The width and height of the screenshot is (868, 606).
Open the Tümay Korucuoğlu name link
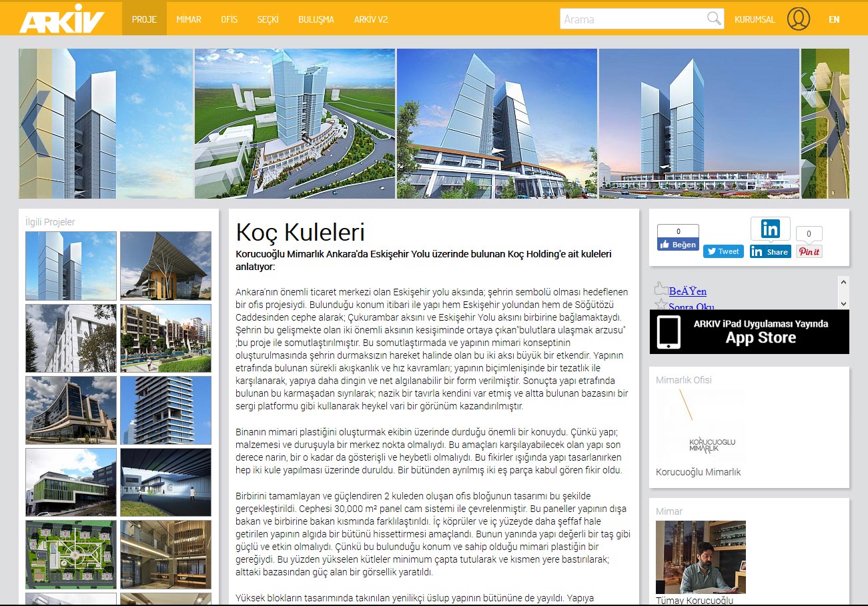coord(695,601)
